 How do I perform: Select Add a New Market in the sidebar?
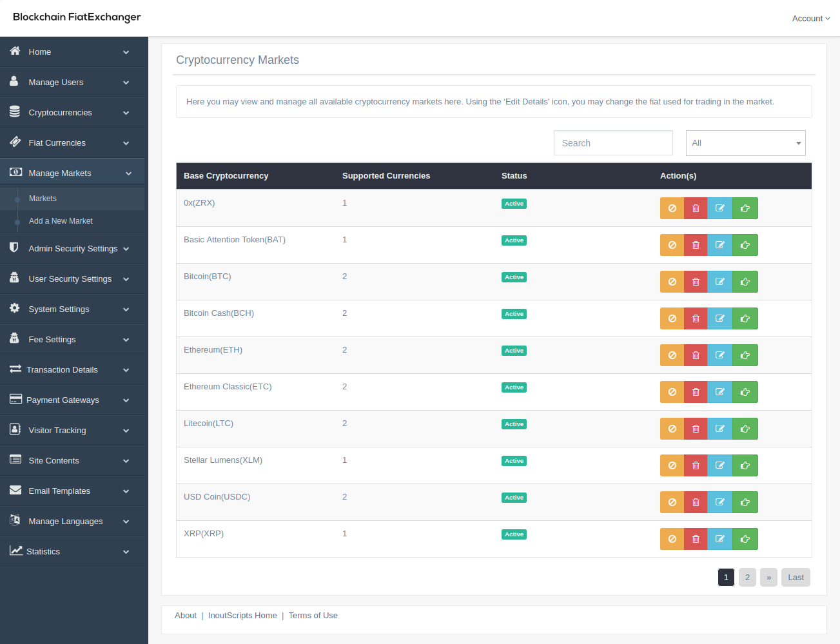coord(61,220)
